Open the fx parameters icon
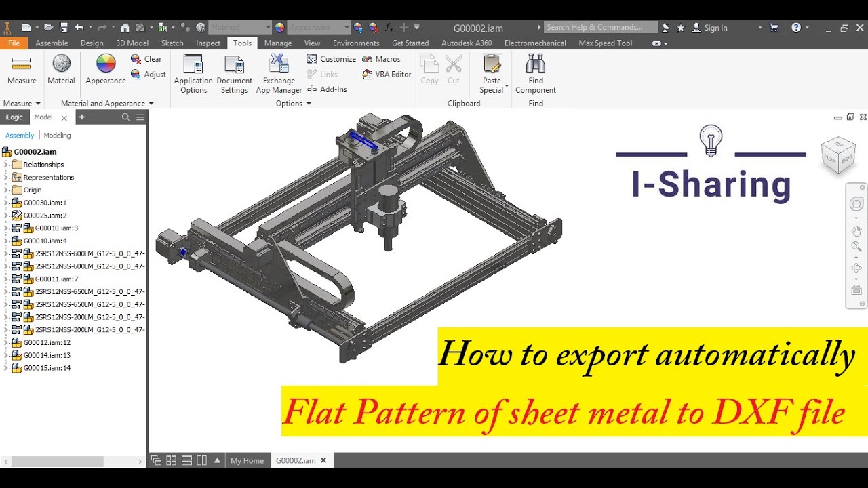This screenshot has height=488, width=868. click(x=389, y=28)
